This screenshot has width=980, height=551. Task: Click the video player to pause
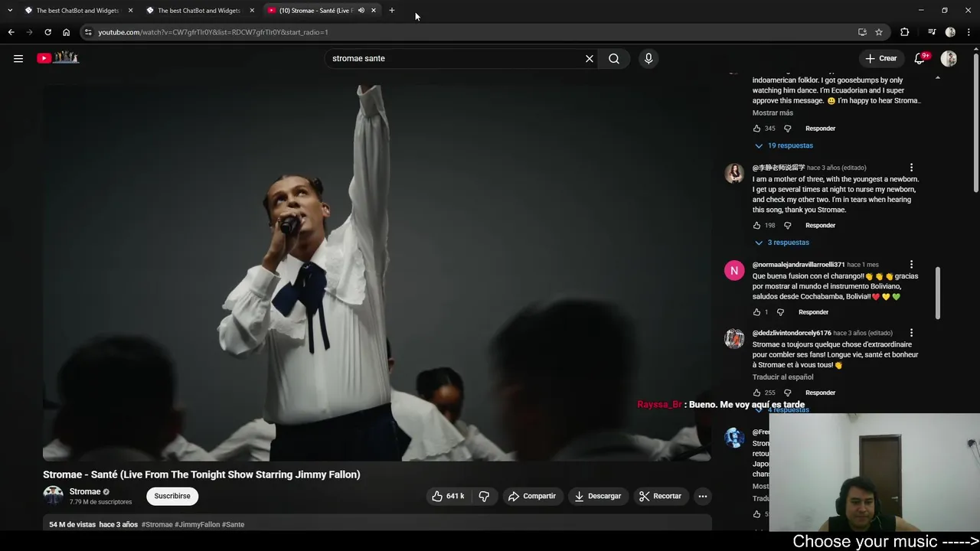click(x=377, y=273)
